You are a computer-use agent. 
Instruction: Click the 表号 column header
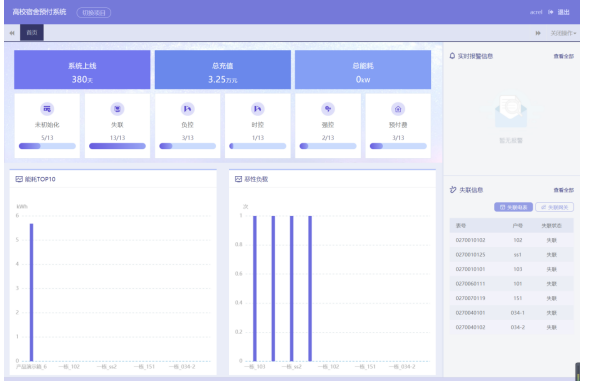coord(461,226)
